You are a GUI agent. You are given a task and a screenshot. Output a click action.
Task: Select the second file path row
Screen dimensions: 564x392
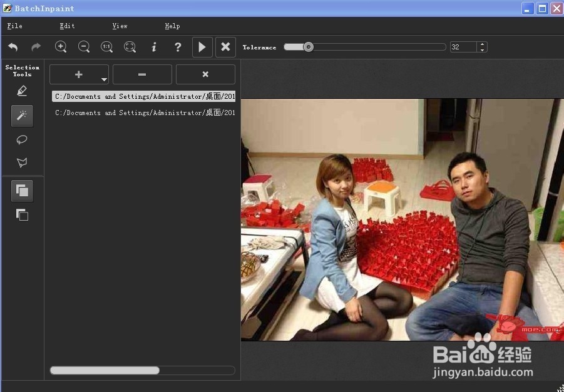143,113
